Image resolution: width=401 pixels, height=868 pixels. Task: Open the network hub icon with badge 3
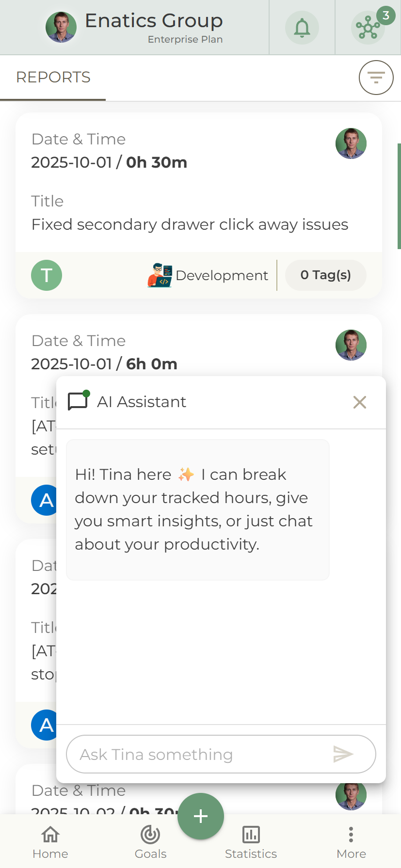pos(368,28)
